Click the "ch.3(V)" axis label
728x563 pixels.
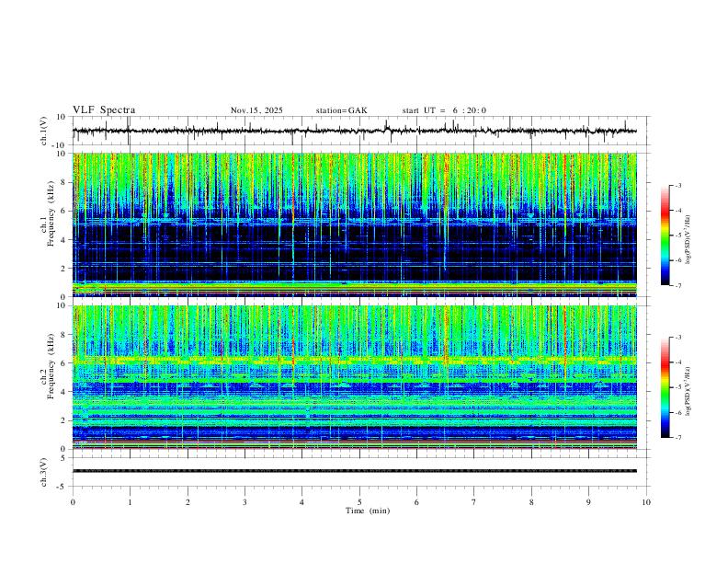[x=44, y=472]
